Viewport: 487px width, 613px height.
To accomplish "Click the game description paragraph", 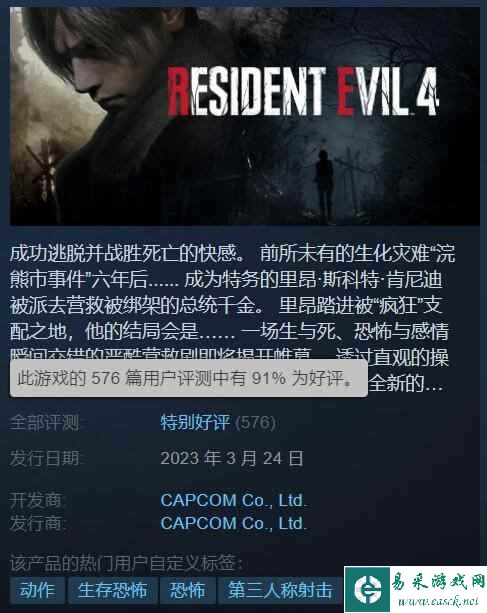I will click(x=233, y=318).
